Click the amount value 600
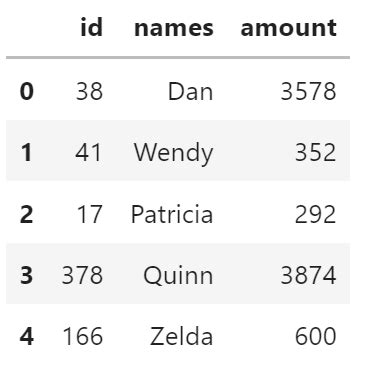 click(316, 336)
